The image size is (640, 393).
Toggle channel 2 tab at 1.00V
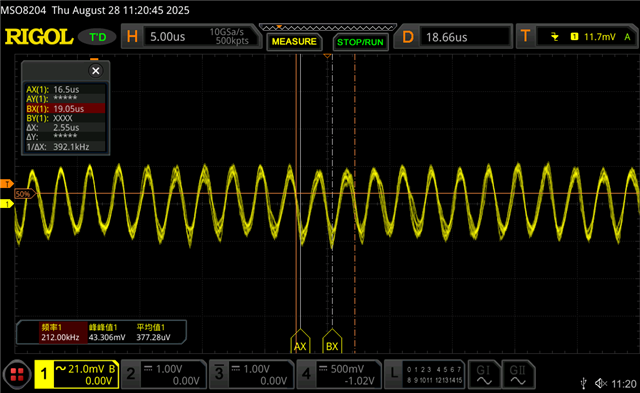(x=164, y=374)
